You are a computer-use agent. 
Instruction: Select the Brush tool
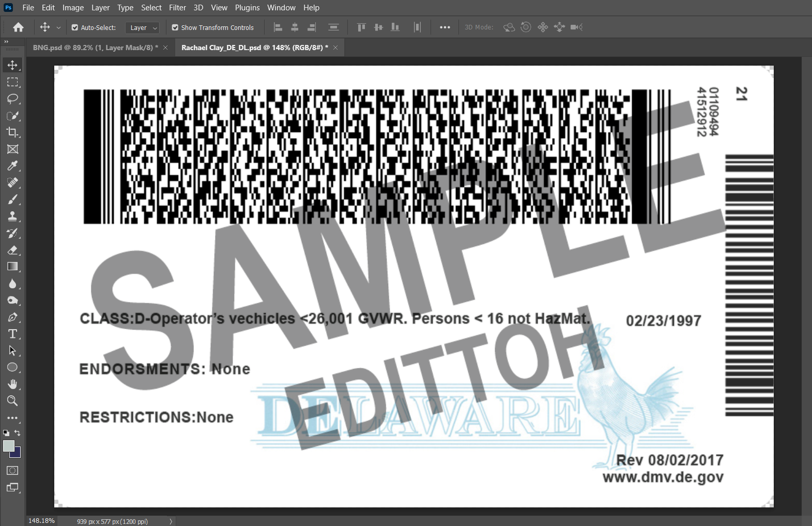(12, 199)
